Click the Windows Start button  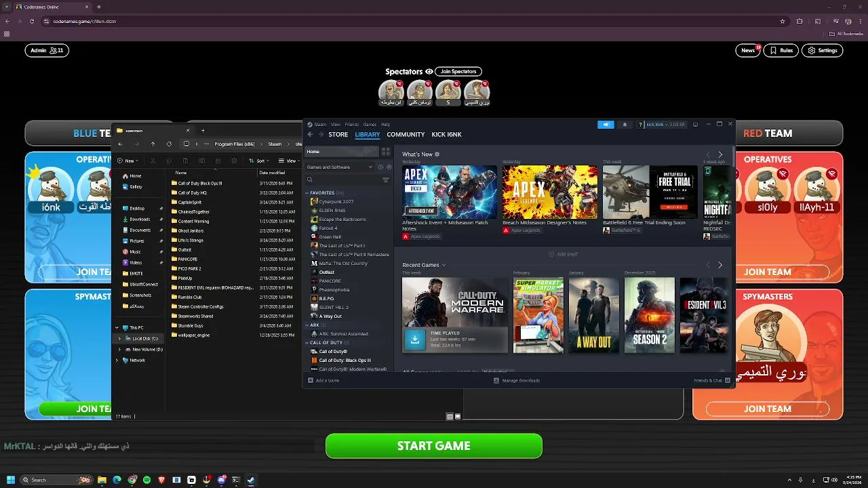click(12, 480)
